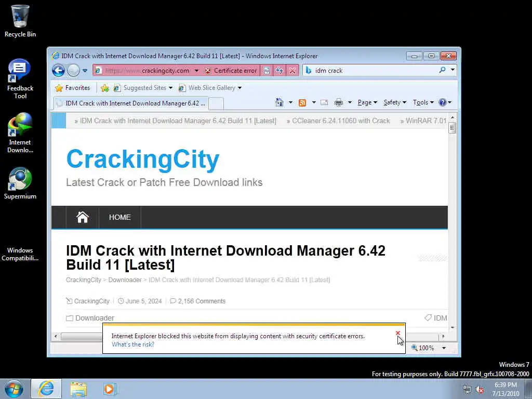
Task: Go back with the Back arrow button
Action: [x=58, y=71]
